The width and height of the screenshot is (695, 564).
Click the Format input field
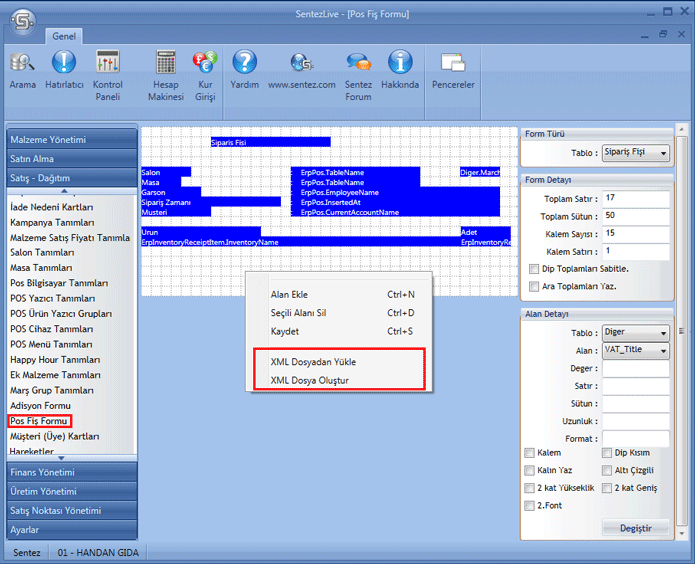click(636, 439)
